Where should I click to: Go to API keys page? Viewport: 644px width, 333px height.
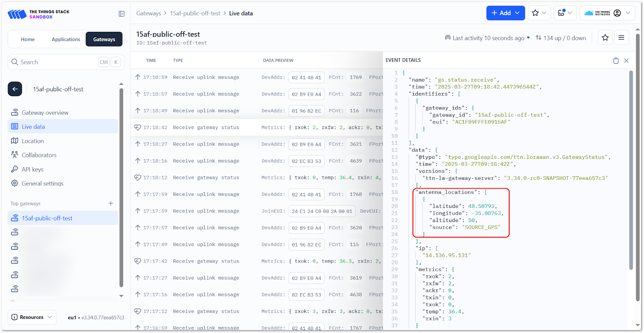tap(33, 169)
